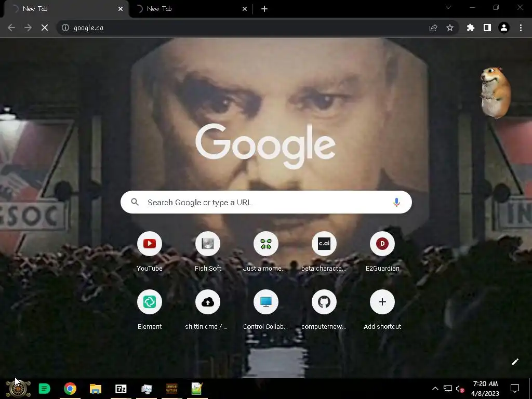Viewport: 532px width, 399px height.
Task: Open the Control Collab shortcut
Action: [265, 302]
